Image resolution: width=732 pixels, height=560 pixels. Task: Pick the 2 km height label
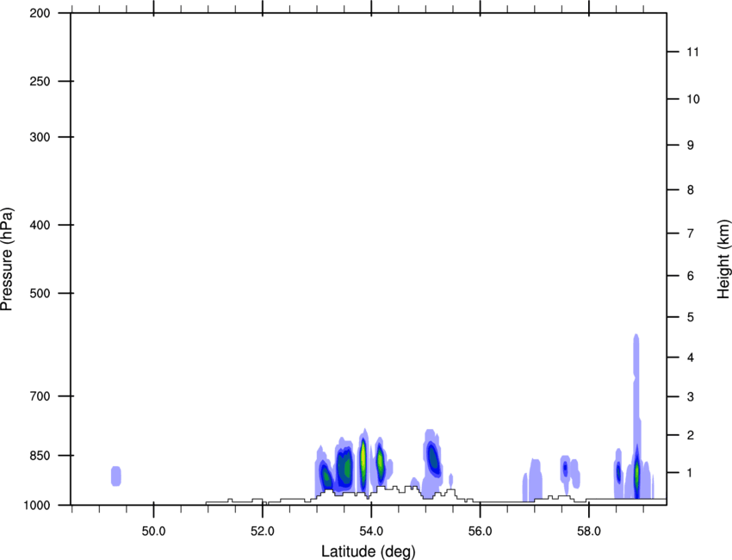[x=691, y=435]
